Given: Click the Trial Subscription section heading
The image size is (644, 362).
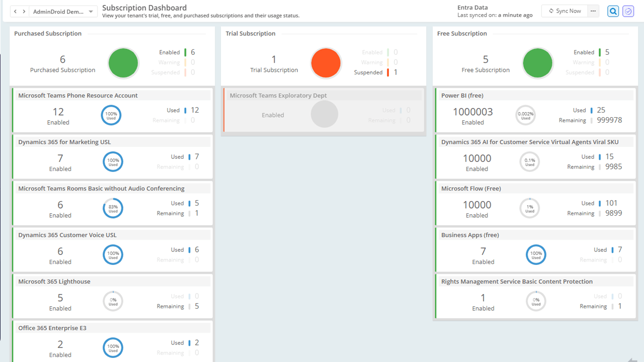Looking at the screenshot, I should [x=251, y=34].
